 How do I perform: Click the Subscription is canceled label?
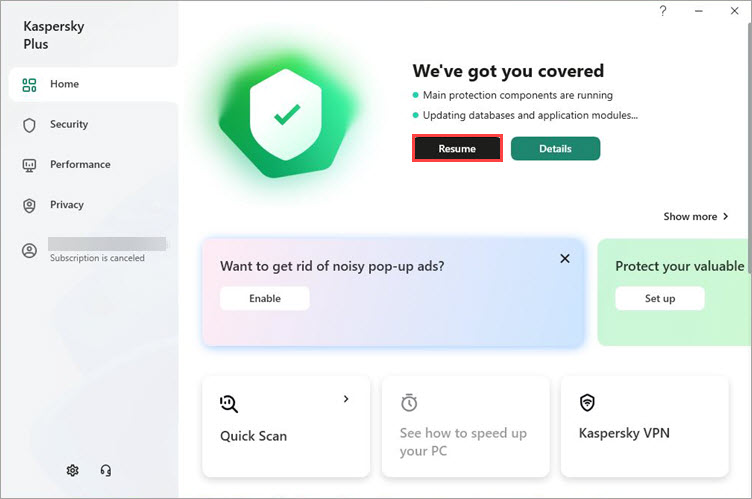point(97,258)
